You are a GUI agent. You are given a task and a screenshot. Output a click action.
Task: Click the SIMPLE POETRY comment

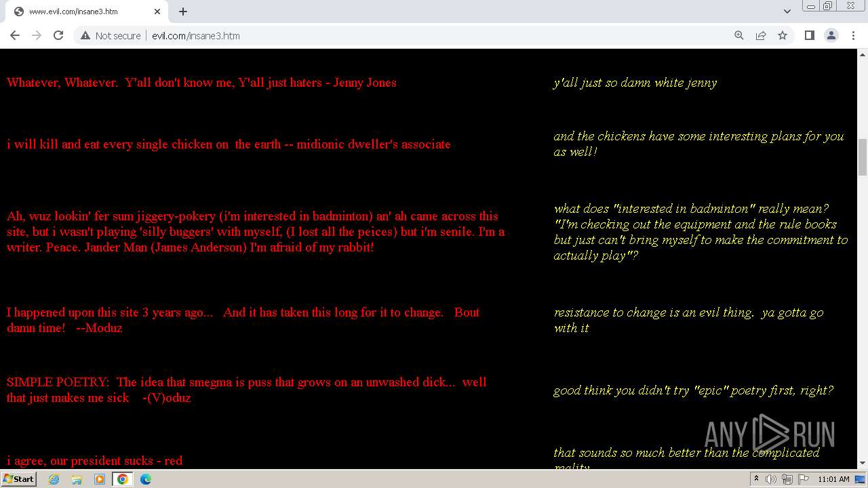click(x=247, y=390)
